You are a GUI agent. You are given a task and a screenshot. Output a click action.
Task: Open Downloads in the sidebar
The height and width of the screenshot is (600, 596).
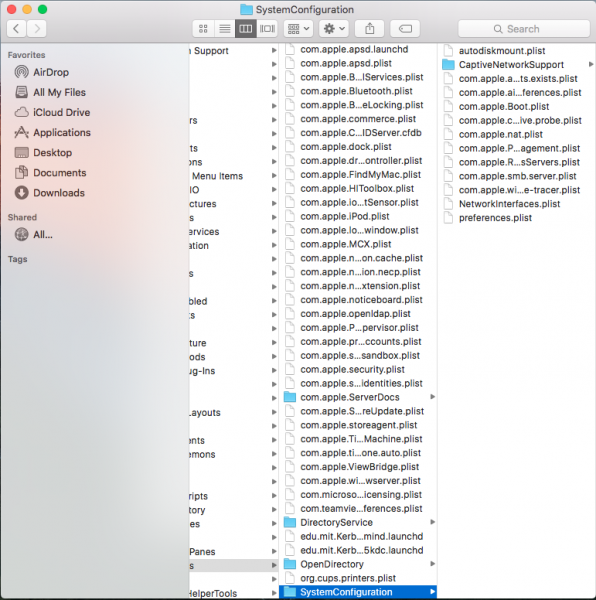click(50, 193)
